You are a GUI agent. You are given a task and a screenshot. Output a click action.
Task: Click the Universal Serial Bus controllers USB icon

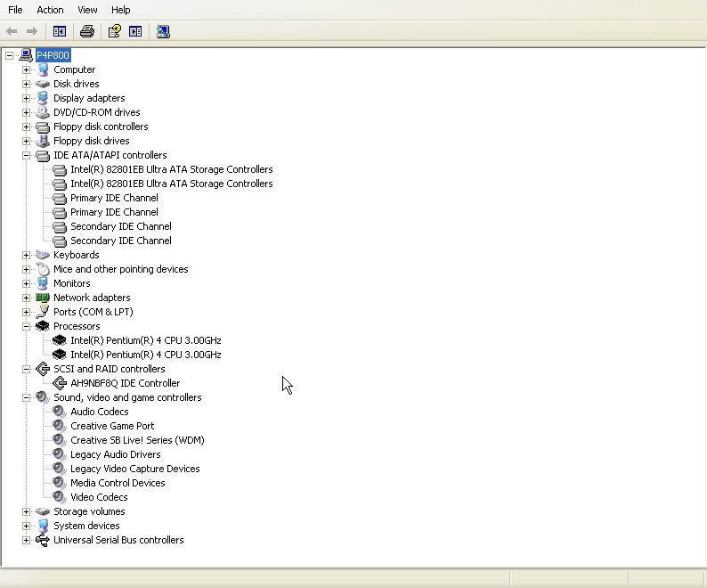(43, 540)
